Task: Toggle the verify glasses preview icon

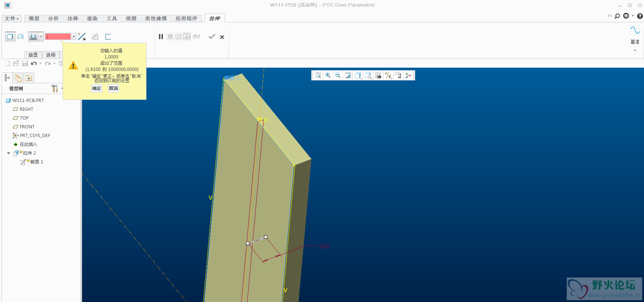Action: click(x=197, y=37)
